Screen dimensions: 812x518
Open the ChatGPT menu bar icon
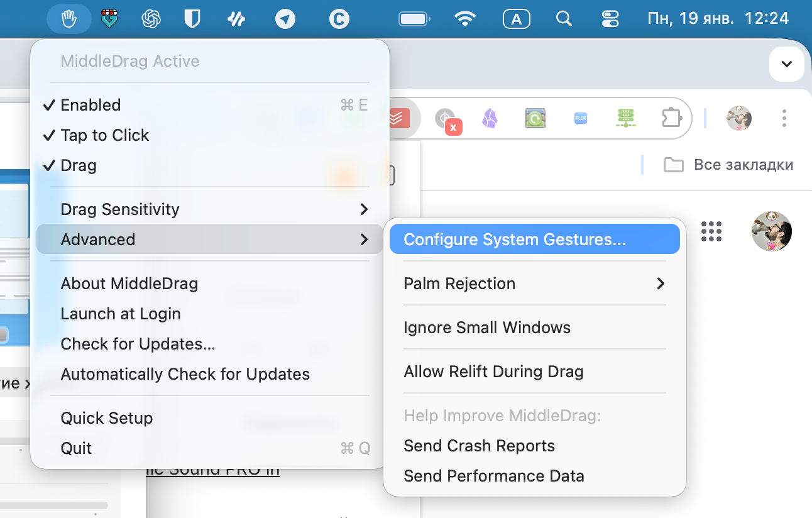[x=151, y=19]
